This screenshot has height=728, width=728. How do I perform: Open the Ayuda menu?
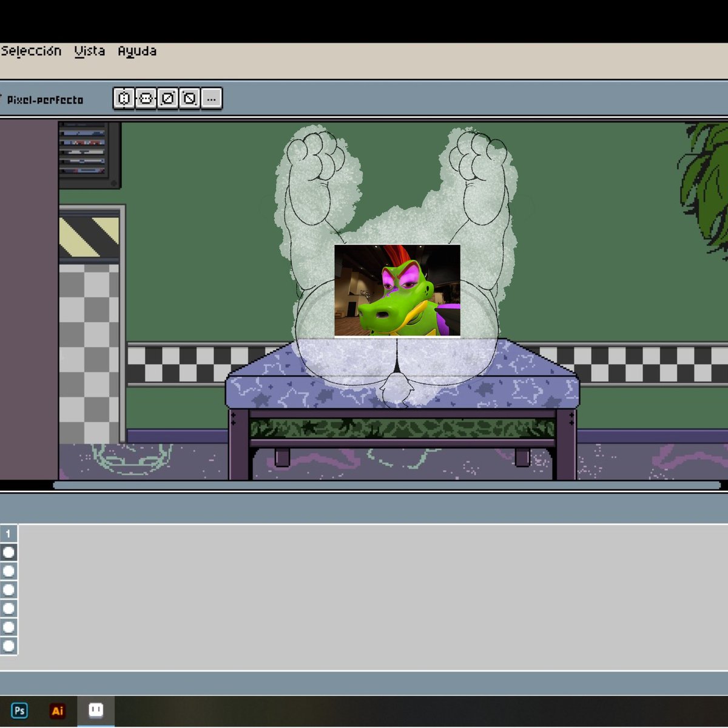point(137,52)
